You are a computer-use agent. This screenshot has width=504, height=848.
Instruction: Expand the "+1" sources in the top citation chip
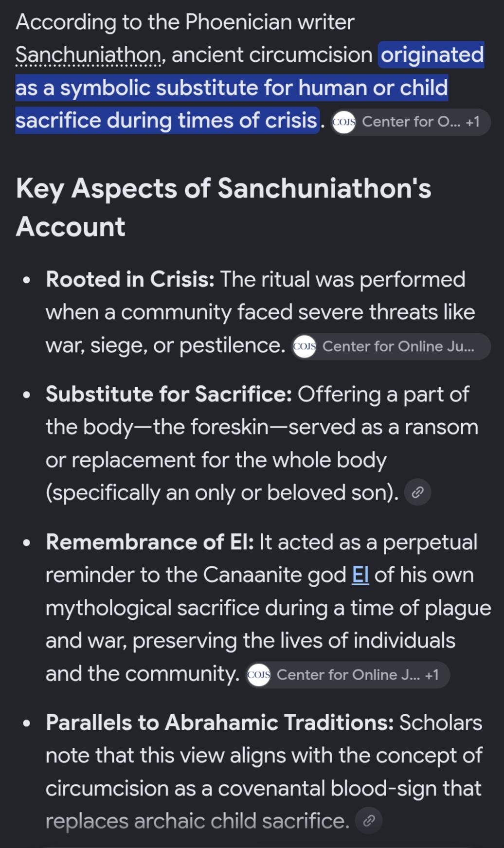click(472, 122)
